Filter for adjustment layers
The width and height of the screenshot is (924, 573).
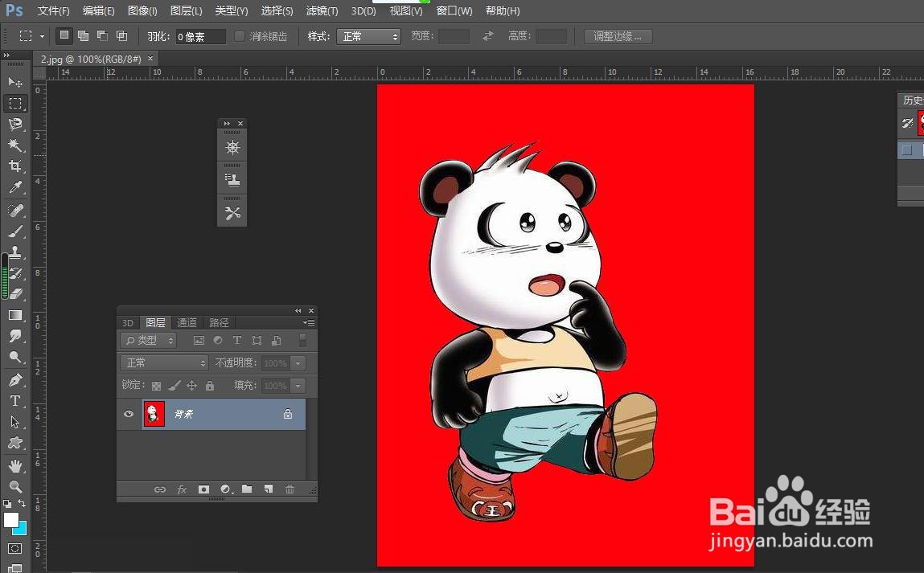pos(218,341)
